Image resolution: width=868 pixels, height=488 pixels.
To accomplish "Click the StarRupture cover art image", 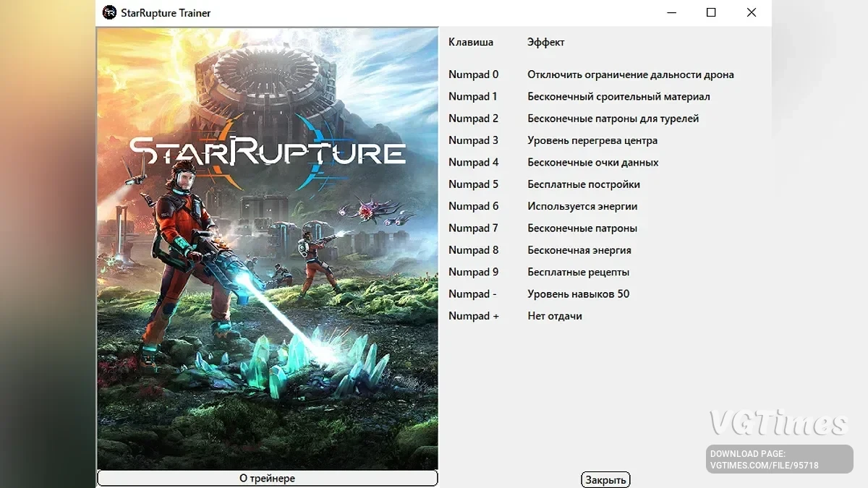I will click(267, 249).
